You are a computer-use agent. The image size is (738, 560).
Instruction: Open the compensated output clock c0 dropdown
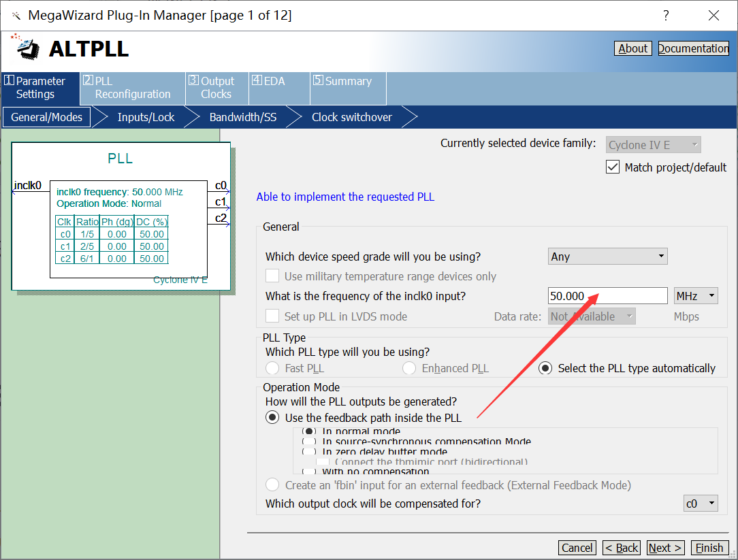(x=701, y=504)
